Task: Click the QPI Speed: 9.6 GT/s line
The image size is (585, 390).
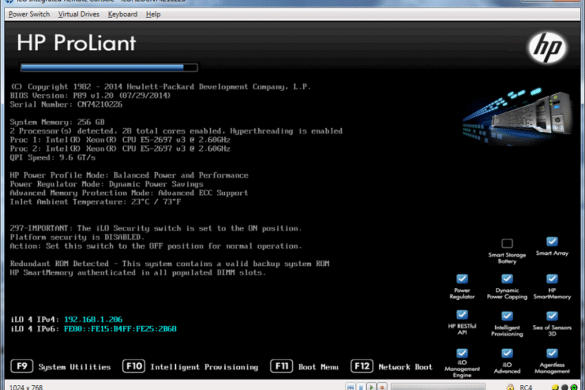Action: (x=53, y=157)
